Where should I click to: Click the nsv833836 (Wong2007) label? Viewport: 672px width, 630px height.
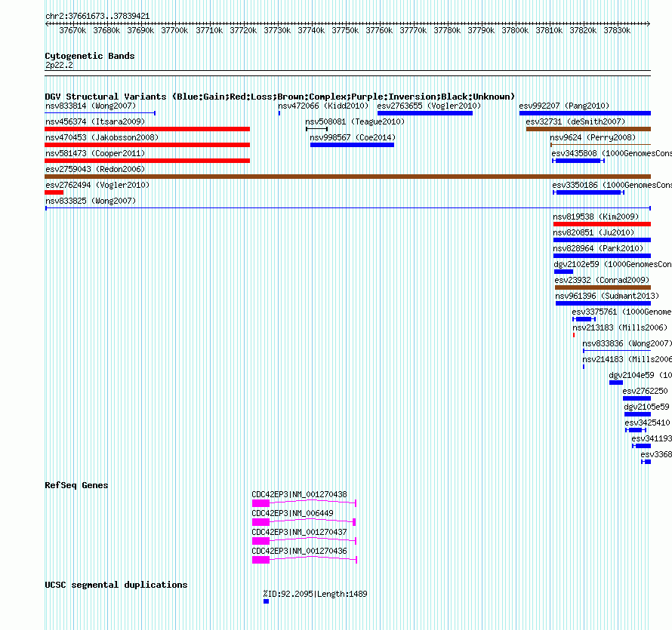click(627, 343)
